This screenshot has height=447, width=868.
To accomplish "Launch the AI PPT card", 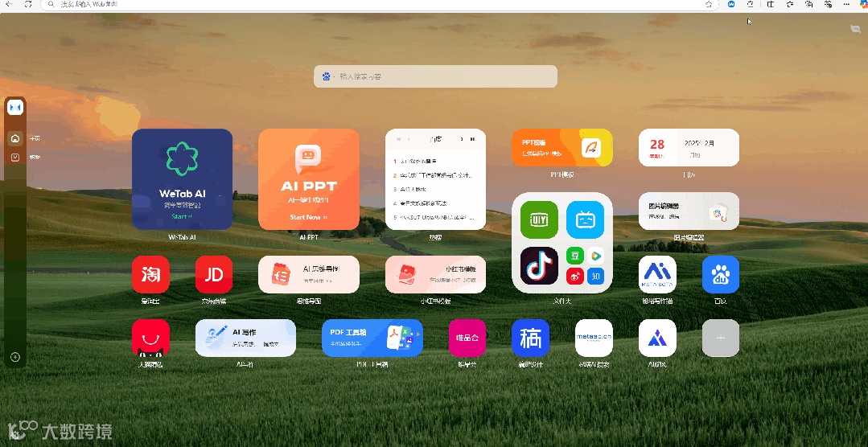I will tap(309, 179).
